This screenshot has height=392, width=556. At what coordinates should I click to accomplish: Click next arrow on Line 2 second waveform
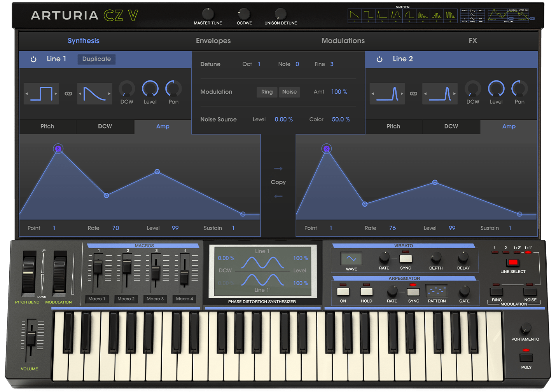[x=455, y=94]
